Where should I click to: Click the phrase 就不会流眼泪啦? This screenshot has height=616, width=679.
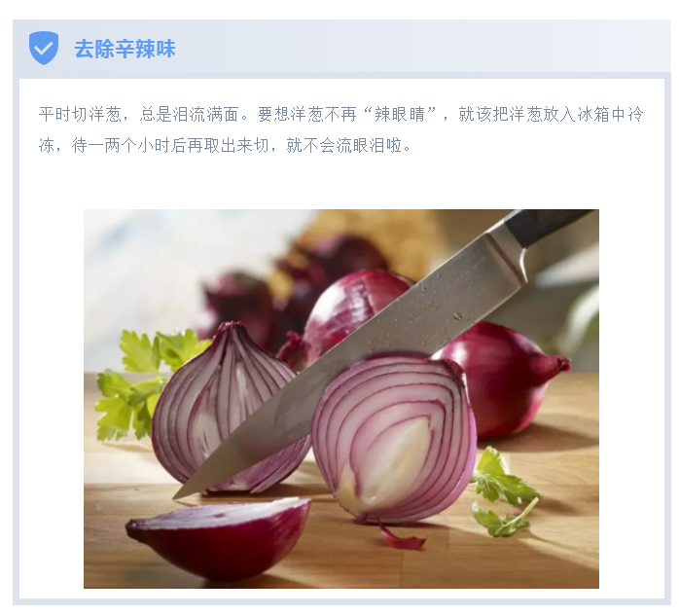click(x=344, y=146)
